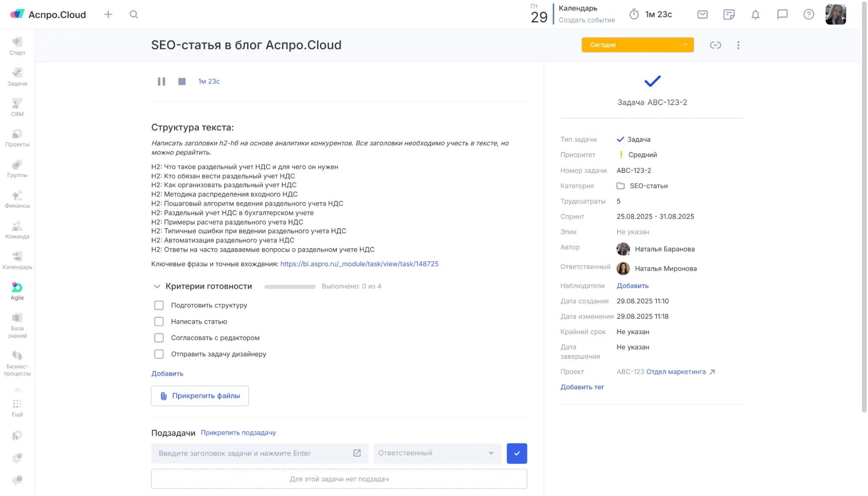The image size is (868, 496).
Task: Click the plus create icon in header
Action: click(x=108, y=14)
